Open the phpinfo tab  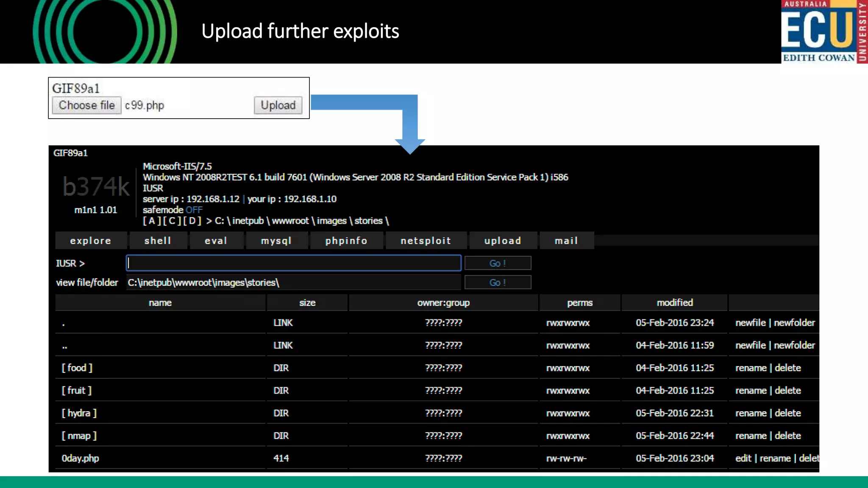pyautogui.click(x=346, y=241)
